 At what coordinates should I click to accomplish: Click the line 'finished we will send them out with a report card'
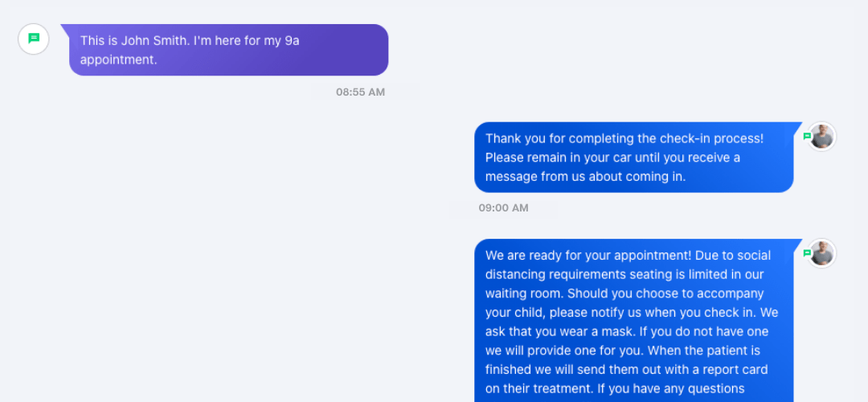tap(627, 369)
